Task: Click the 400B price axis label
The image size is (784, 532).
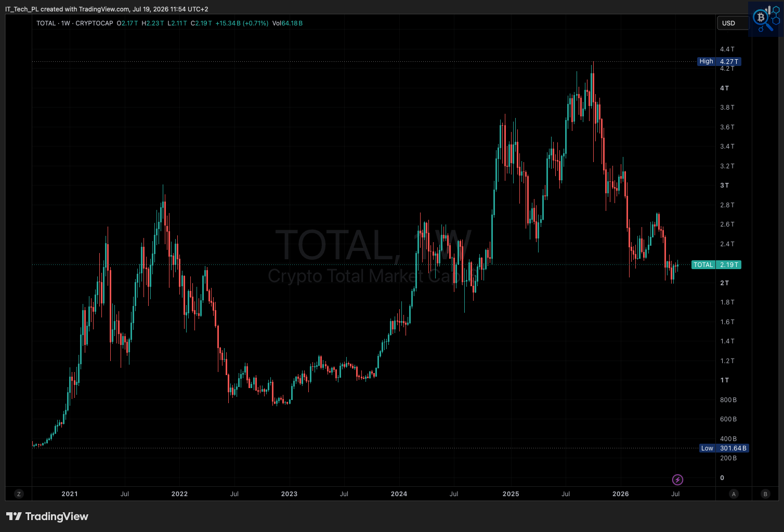Action: [728, 439]
